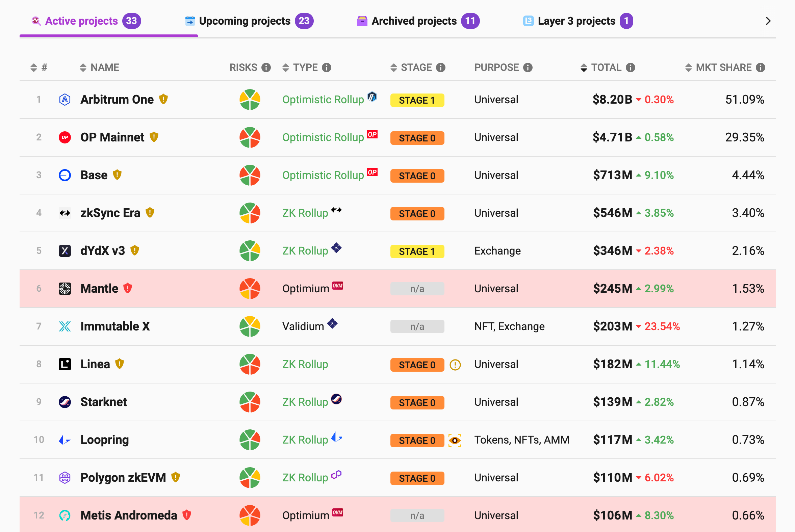Click Optimium type in Metis Andromeda row
This screenshot has height=532, width=795.
[x=306, y=515]
